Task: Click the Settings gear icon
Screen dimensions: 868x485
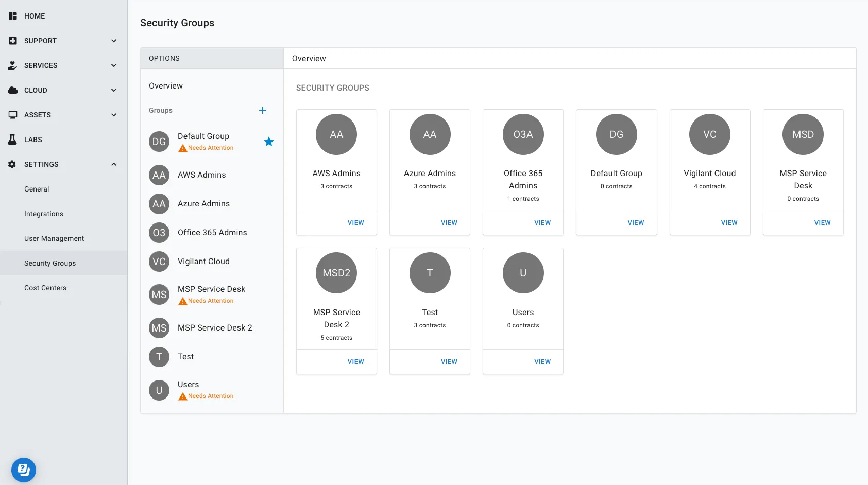Action: 12,164
